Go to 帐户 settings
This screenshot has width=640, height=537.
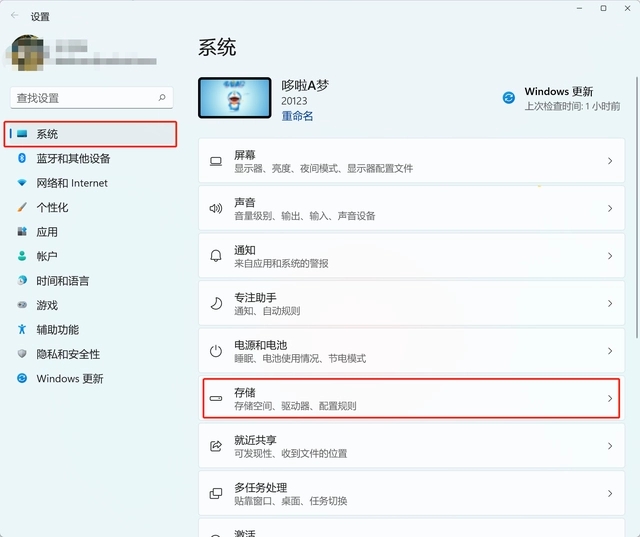tap(90, 256)
